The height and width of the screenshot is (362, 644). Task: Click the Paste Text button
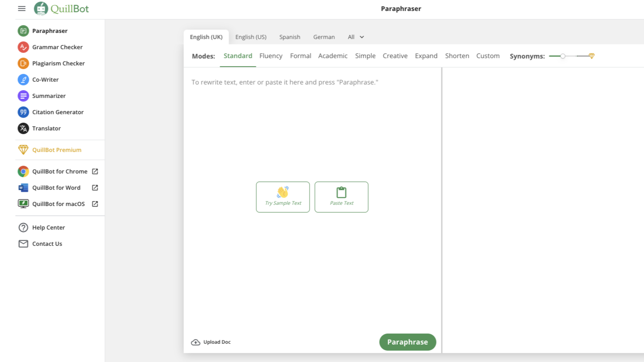tap(341, 197)
